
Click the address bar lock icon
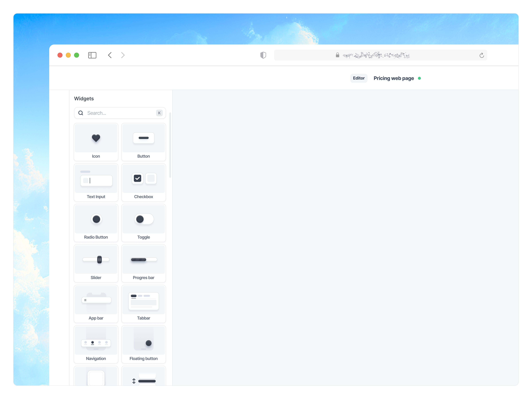(337, 55)
